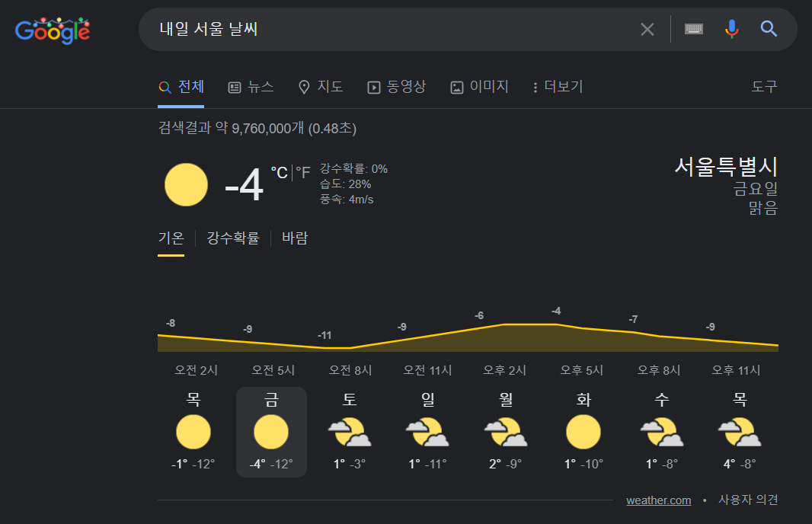Show the 강수확률 precipitation chart

tap(232, 238)
